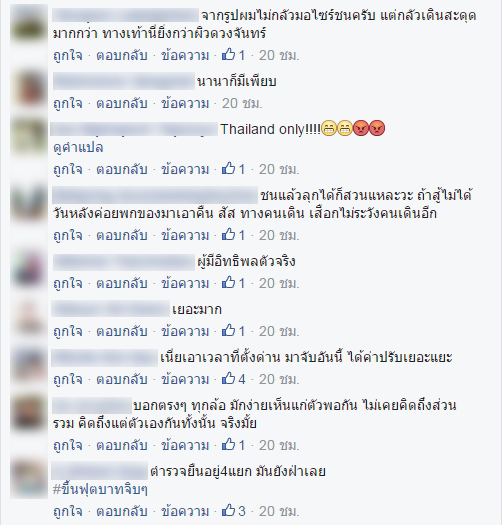Open the 4 likes on 'เนียเอาเวลาที่ตั้งด่าน' comment
The image size is (502, 525).
pyautogui.click(x=234, y=379)
